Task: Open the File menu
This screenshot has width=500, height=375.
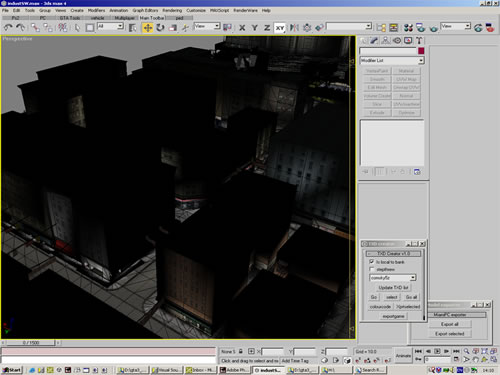Action: tap(5, 10)
